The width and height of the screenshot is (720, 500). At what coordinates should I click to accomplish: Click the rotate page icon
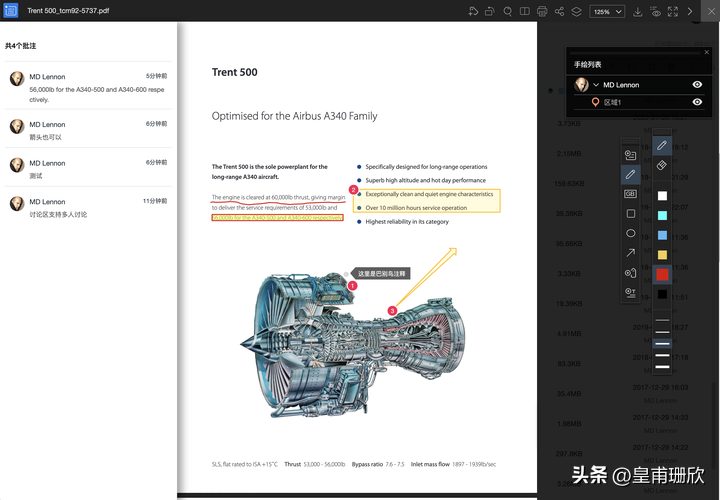pyautogui.click(x=490, y=11)
